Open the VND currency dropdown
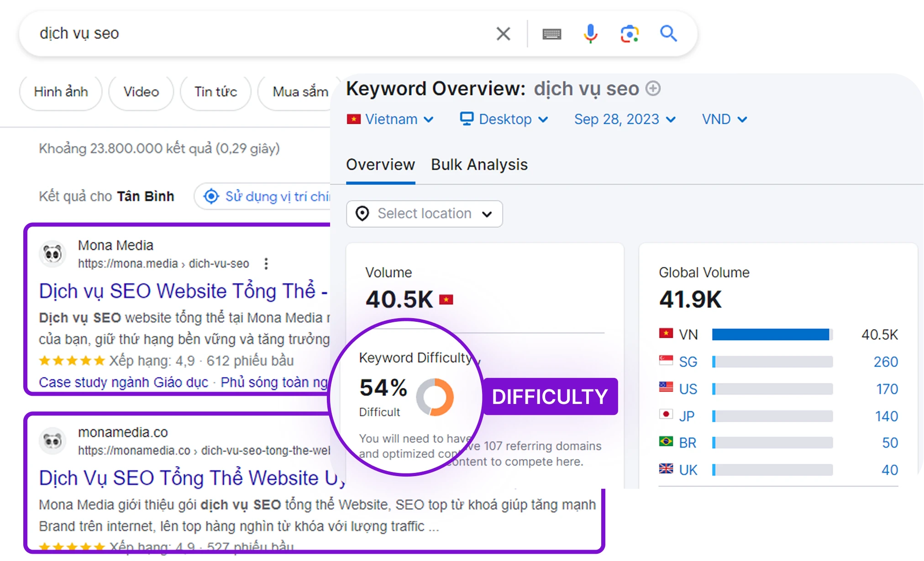 pyautogui.click(x=725, y=119)
